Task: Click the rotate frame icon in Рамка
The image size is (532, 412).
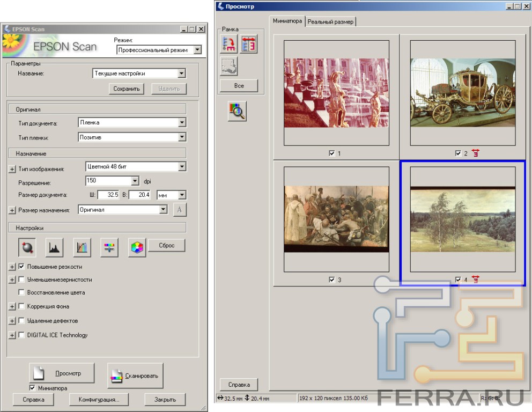Action: pos(229,44)
